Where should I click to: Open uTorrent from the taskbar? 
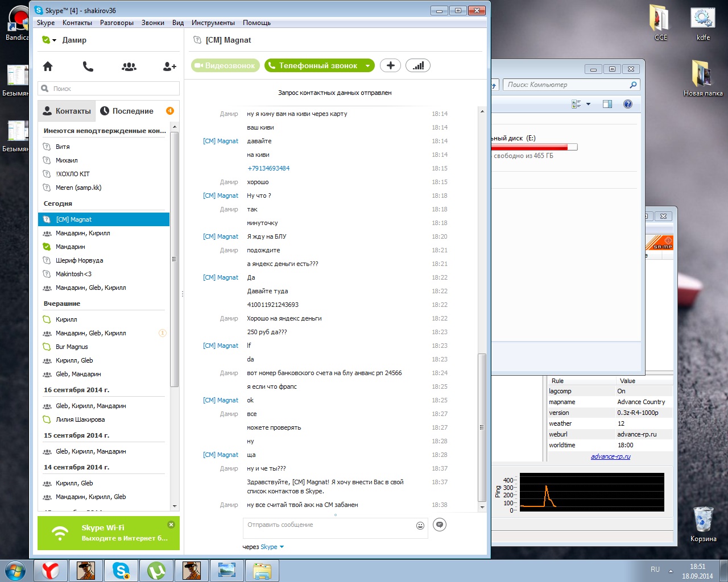click(x=156, y=571)
